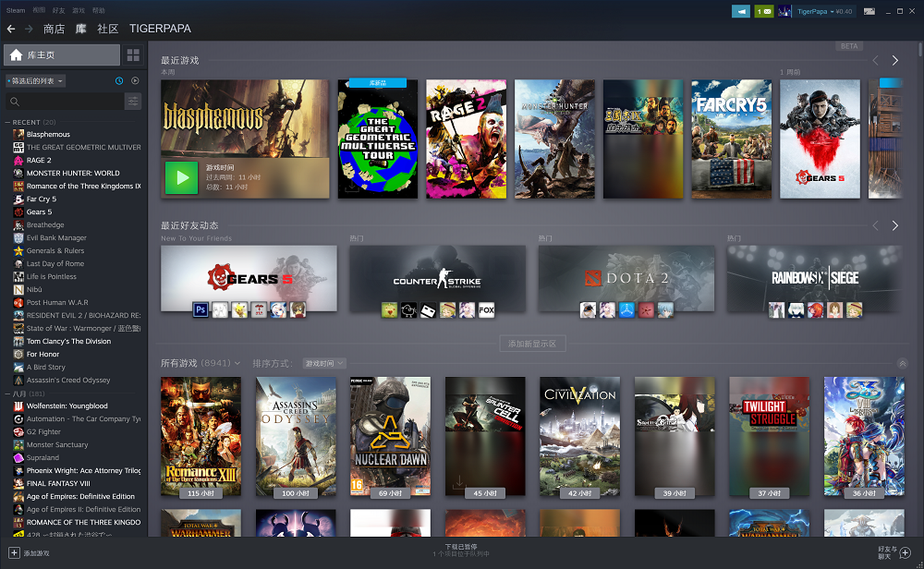The width and height of the screenshot is (924, 569).
Task: Focus the library search field
Action: click(x=65, y=102)
